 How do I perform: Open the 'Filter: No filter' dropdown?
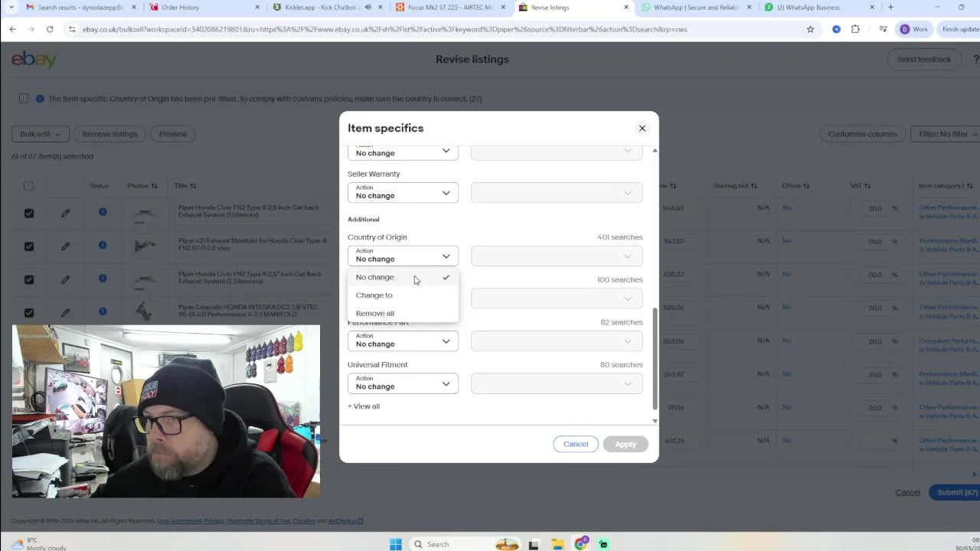pos(947,134)
